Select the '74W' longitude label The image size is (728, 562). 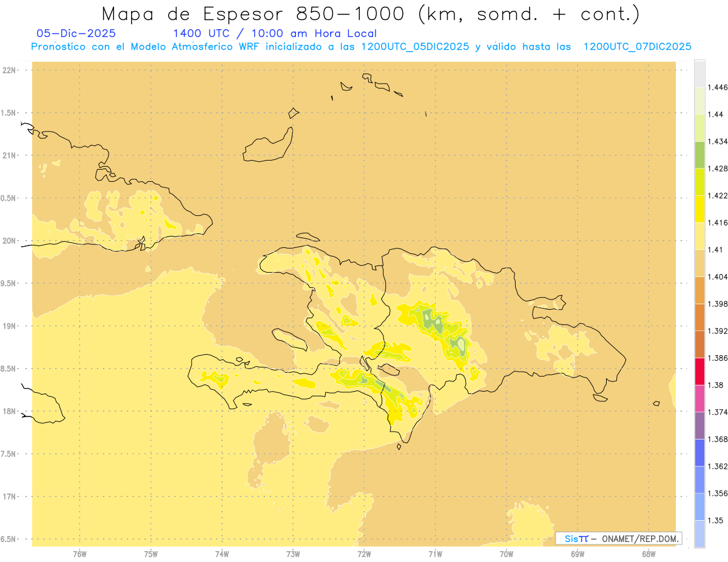tap(222, 554)
